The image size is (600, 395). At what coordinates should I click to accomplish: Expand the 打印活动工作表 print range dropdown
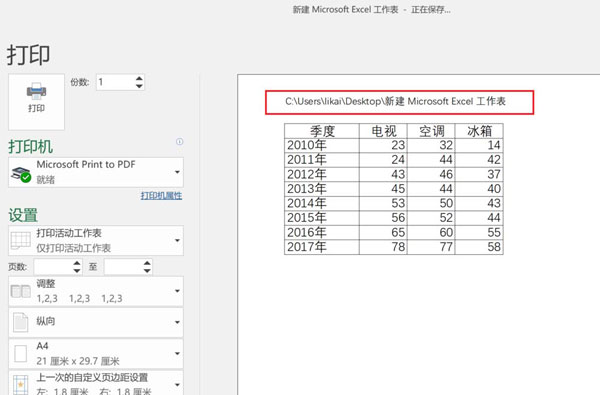click(x=96, y=240)
